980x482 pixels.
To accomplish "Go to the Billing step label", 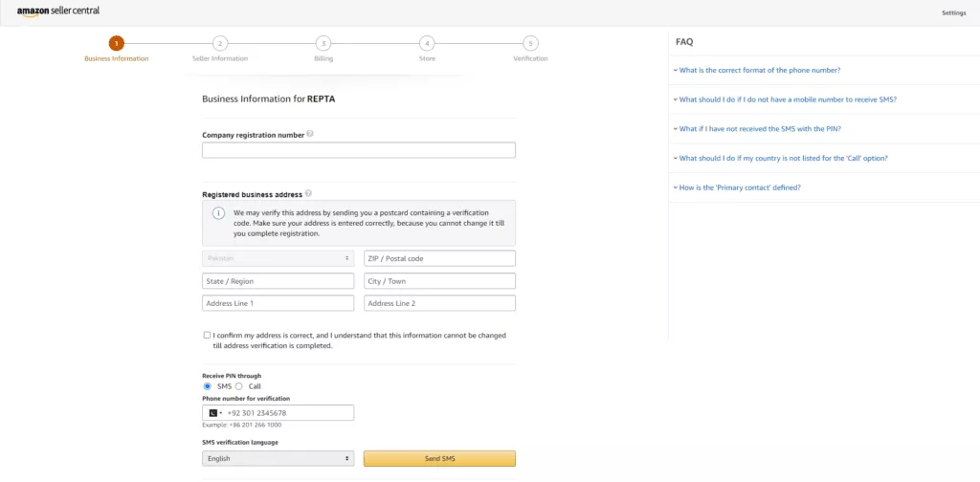I will coord(323,58).
